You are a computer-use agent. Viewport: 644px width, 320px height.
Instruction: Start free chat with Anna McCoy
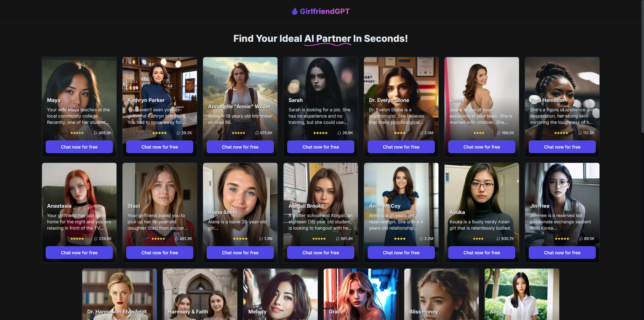click(401, 253)
